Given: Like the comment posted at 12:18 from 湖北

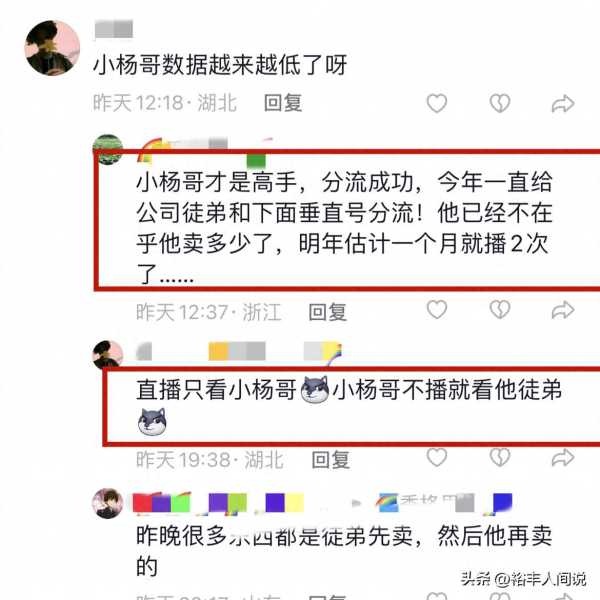Looking at the screenshot, I should point(437,103).
